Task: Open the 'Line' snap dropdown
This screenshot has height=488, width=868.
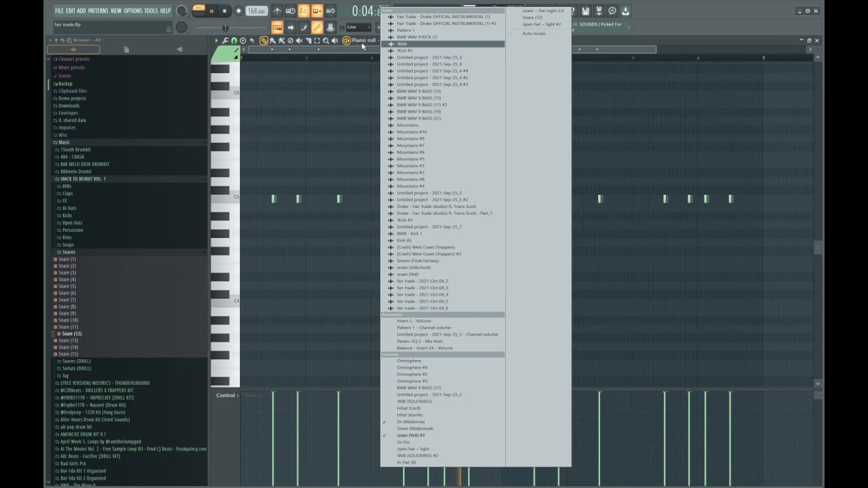Action: coord(359,27)
